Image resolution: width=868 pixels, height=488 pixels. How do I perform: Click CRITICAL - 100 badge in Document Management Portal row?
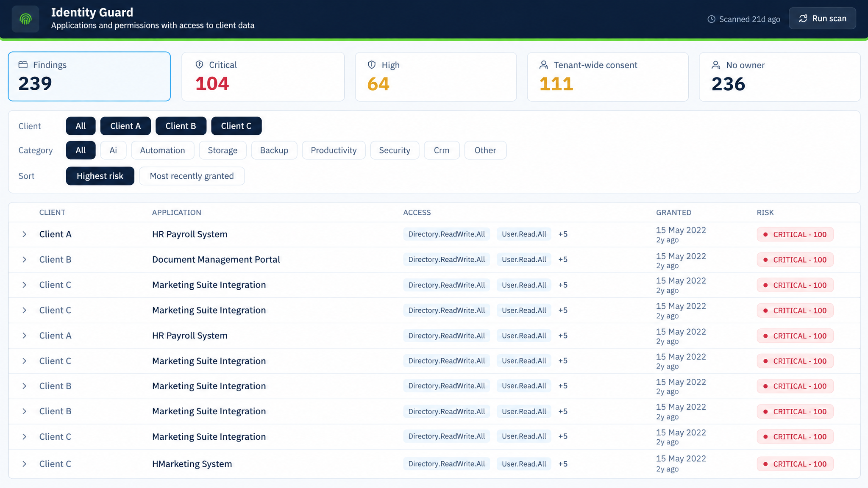795,260
